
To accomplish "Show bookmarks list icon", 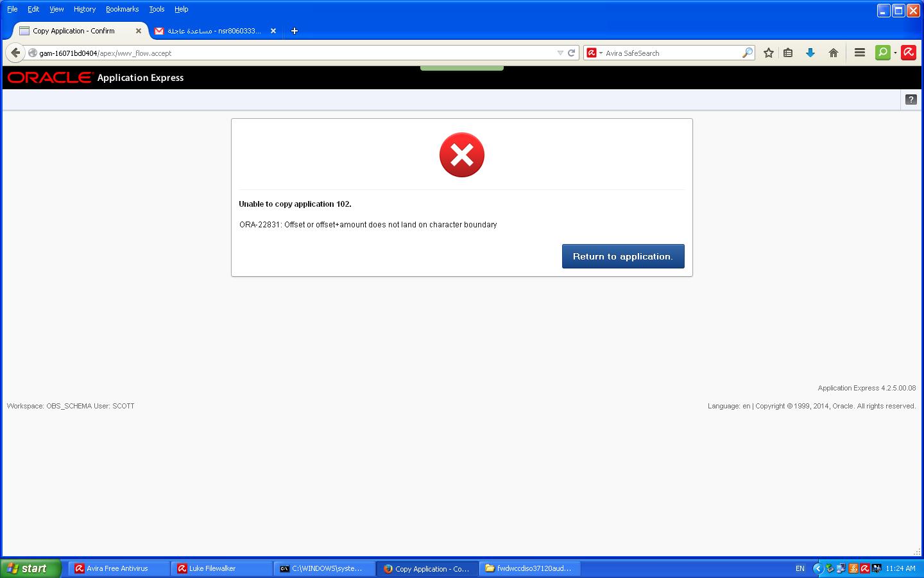I will click(x=789, y=53).
